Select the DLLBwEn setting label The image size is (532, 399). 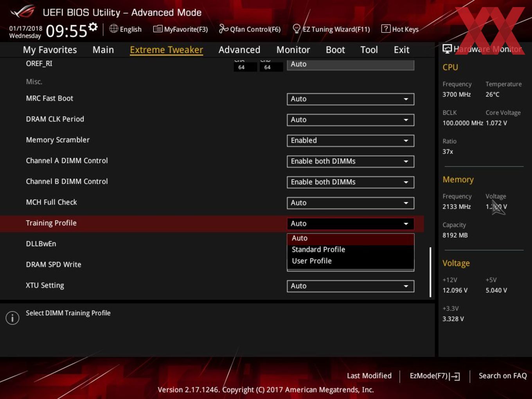click(x=41, y=244)
